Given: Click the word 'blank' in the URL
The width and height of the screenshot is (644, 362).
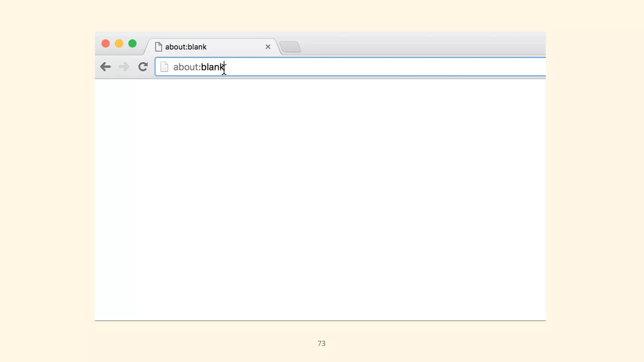Looking at the screenshot, I should [212, 67].
